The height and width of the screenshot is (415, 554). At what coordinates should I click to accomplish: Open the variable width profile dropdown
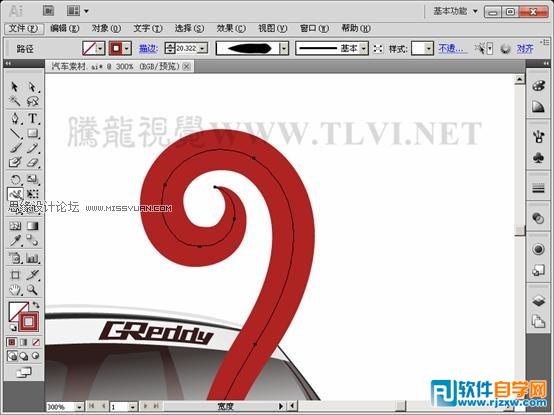coord(284,48)
